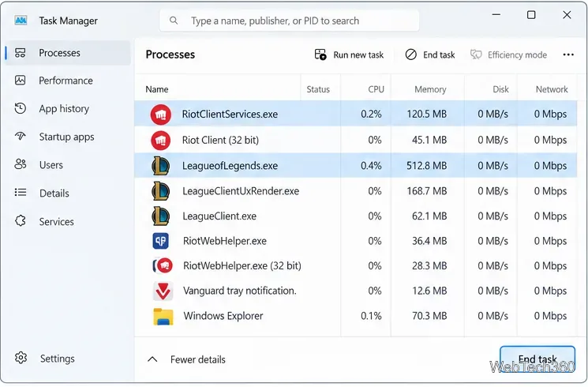Open the Details tab

pyautogui.click(x=54, y=193)
